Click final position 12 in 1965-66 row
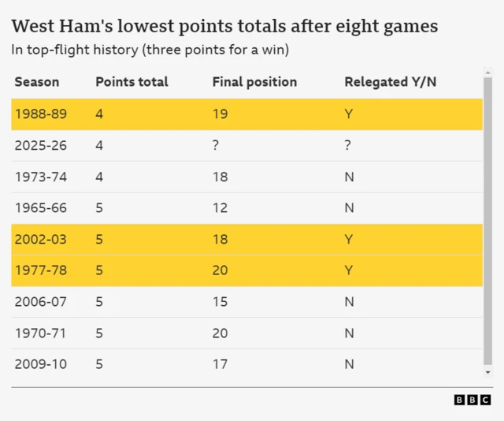The image size is (504, 421). pos(220,208)
